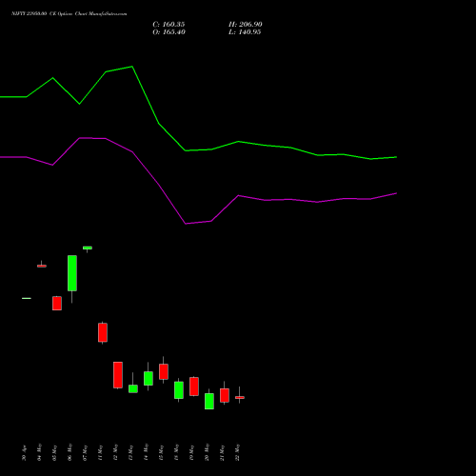Click the 13 May date label

(131, 453)
